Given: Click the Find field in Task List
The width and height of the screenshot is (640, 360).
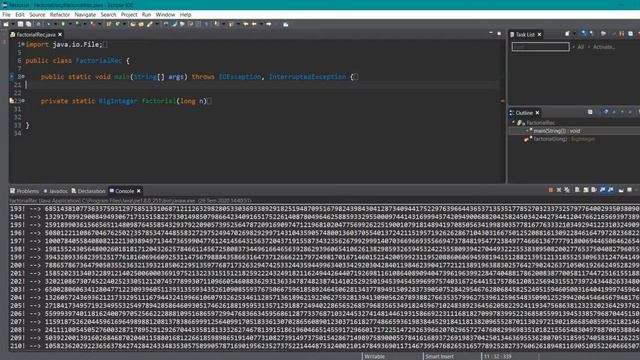Looking at the screenshot, I should point(540,47).
